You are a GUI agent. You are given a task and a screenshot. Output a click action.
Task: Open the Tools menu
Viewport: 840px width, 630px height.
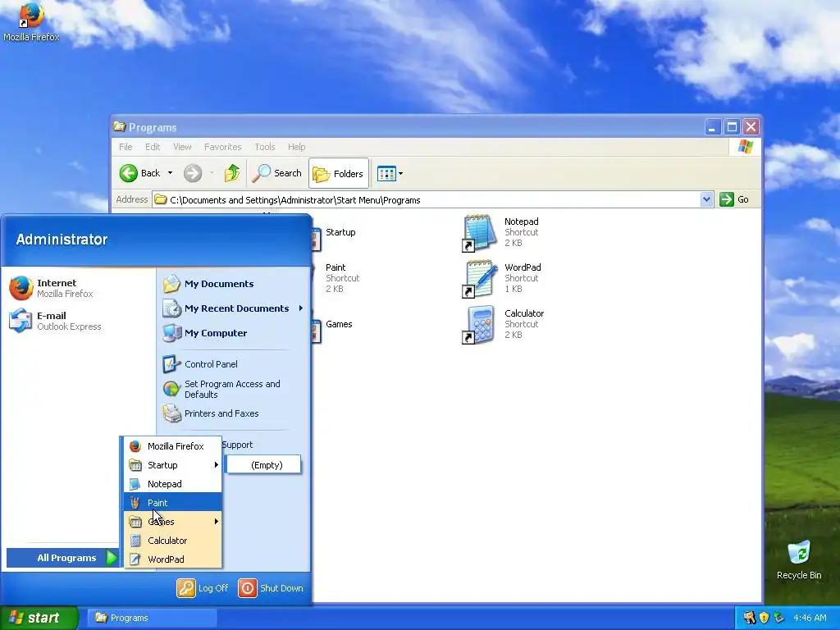click(x=265, y=147)
